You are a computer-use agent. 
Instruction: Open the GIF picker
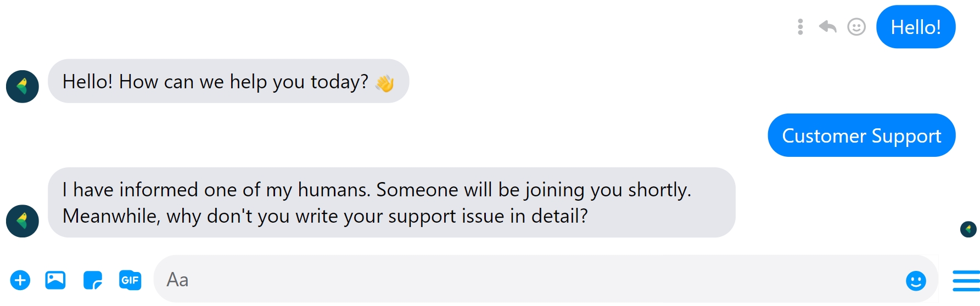130,280
